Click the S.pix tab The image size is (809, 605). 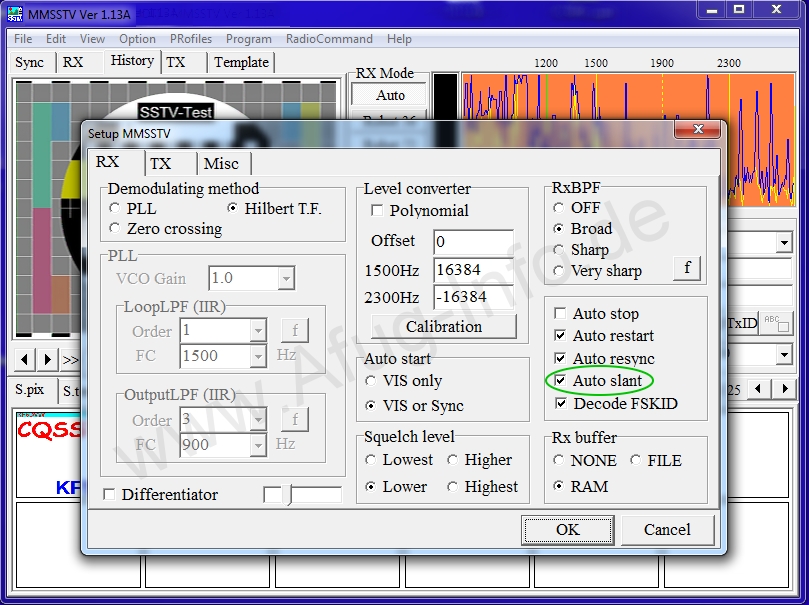pos(29,390)
